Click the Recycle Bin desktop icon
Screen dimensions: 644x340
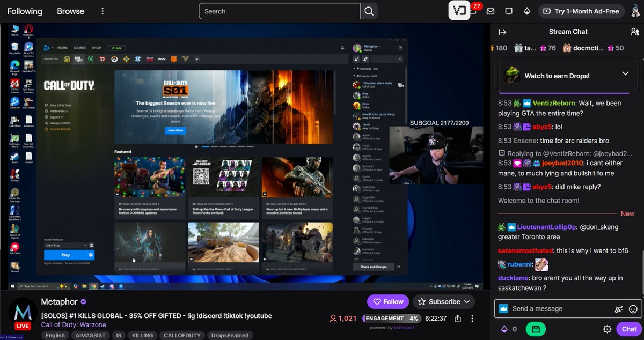click(14, 49)
